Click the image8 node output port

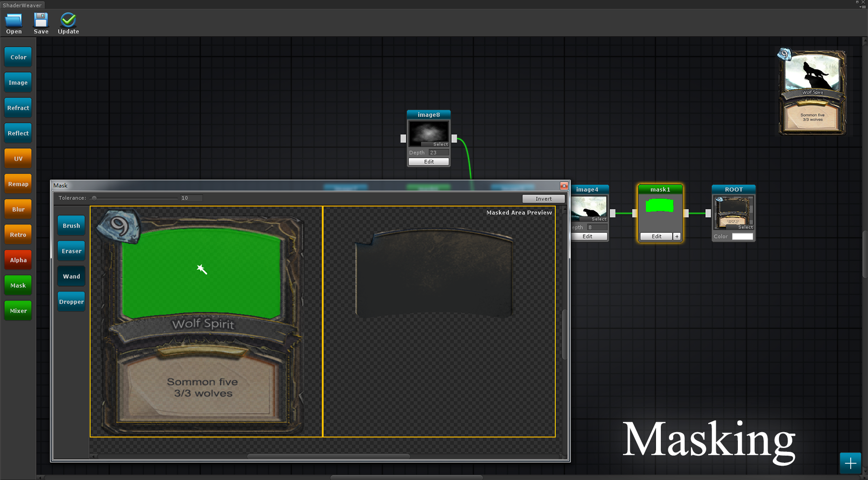pos(454,139)
